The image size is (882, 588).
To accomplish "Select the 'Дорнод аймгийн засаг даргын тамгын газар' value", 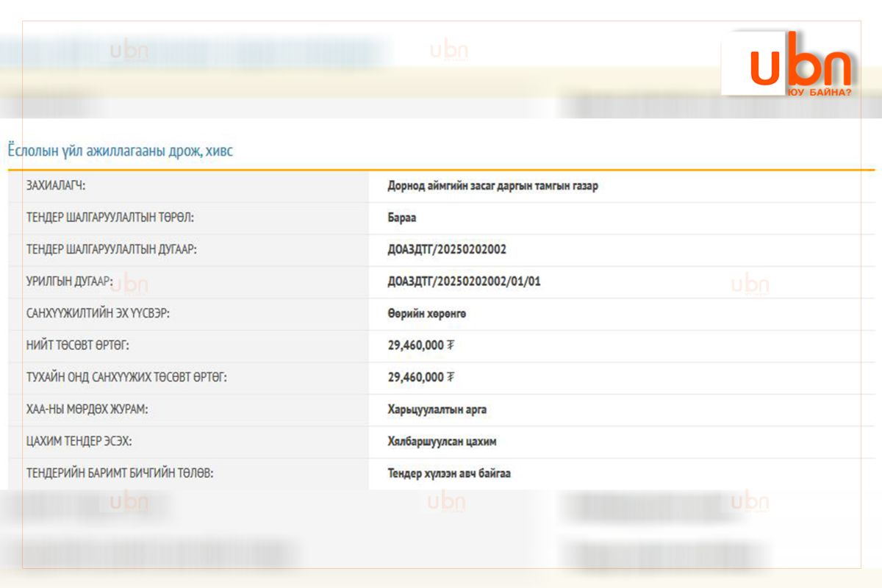I will [492, 186].
